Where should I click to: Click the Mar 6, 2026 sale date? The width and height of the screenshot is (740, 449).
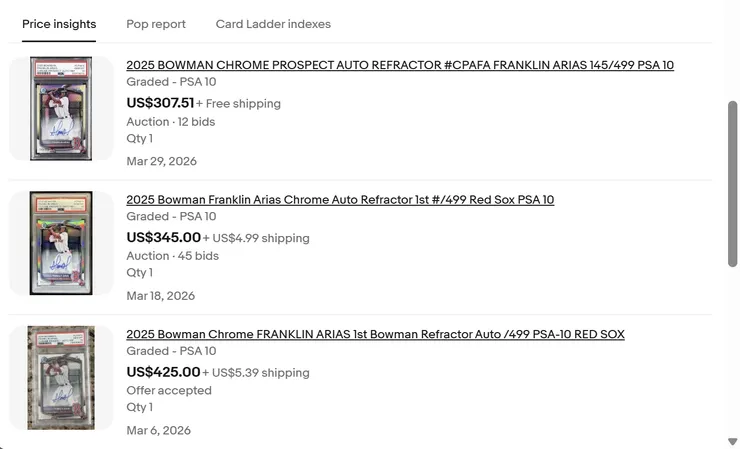pyautogui.click(x=158, y=431)
